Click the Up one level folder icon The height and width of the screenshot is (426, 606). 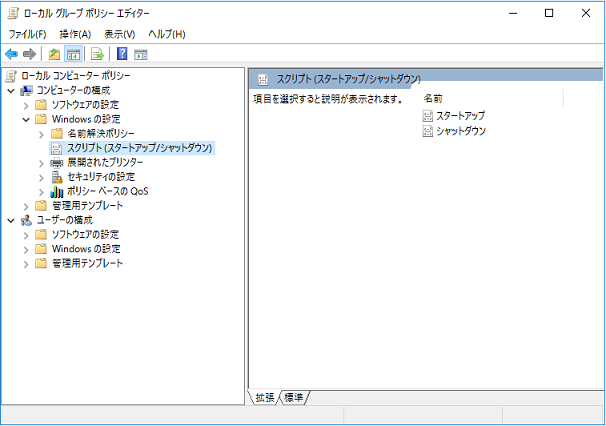click(x=54, y=54)
